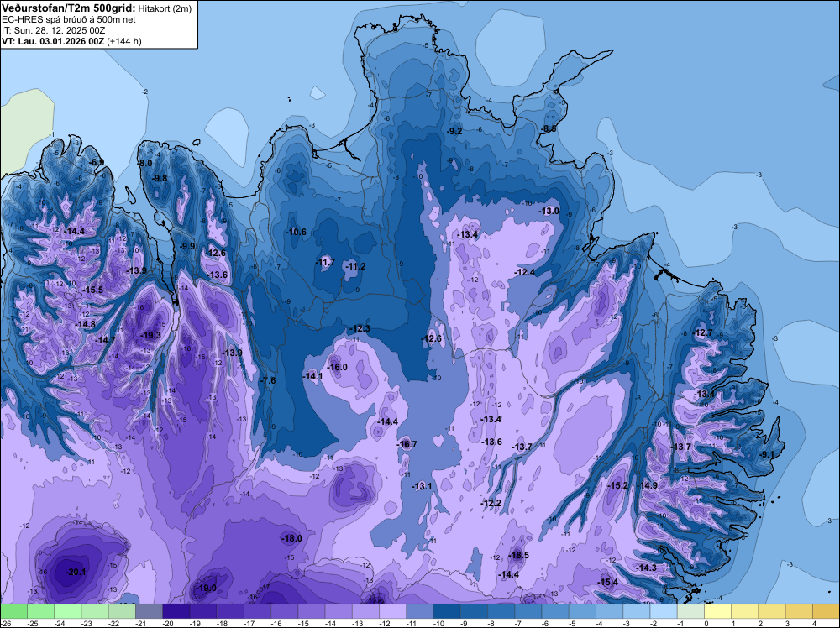Viewport: 840px width, 628px height.
Task: Select the legend swatch labeled -12
Action: (392, 611)
